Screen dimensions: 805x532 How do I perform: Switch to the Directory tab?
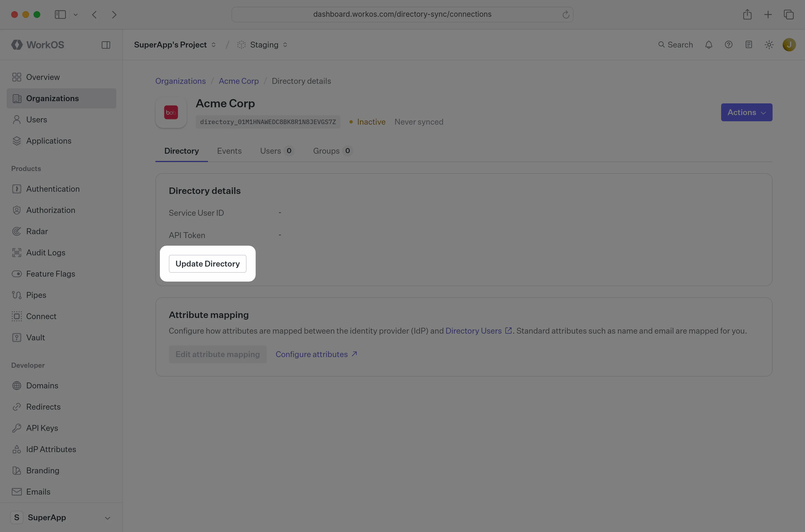[x=182, y=151]
